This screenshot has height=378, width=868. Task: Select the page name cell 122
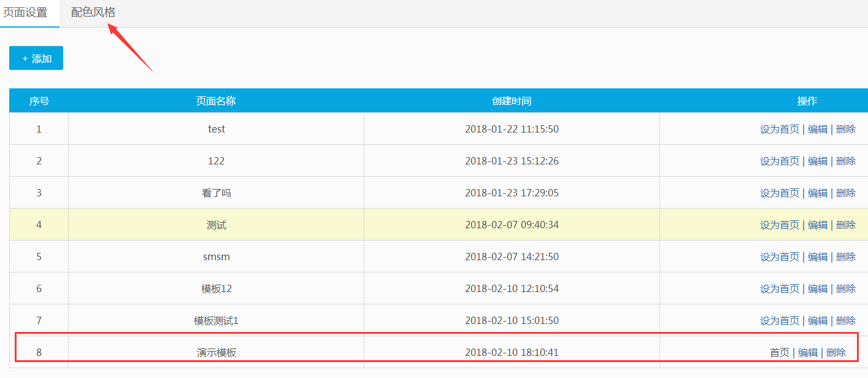point(216,161)
